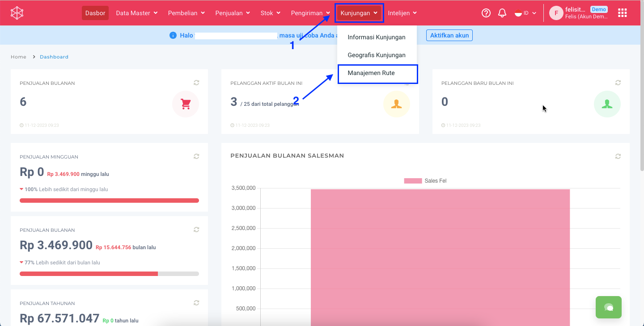The width and height of the screenshot is (644, 326).
Task: Refresh the Penjualan Bulanan count card
Action: coord(196,83)
